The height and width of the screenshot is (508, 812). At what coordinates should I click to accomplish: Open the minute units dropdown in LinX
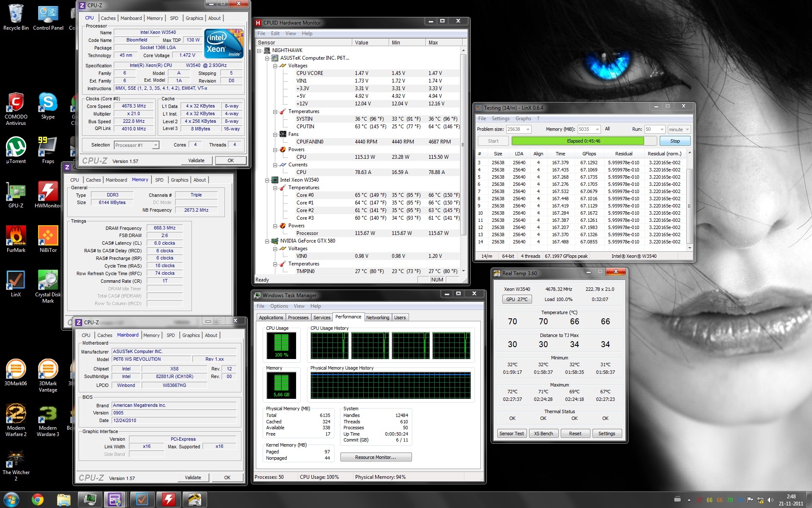(x=687, y=130)
